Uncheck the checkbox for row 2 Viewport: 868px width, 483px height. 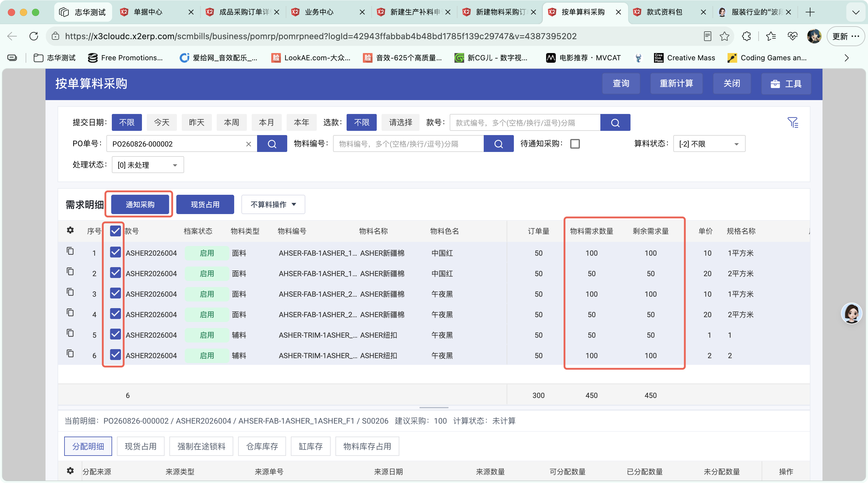pos(115,273)
